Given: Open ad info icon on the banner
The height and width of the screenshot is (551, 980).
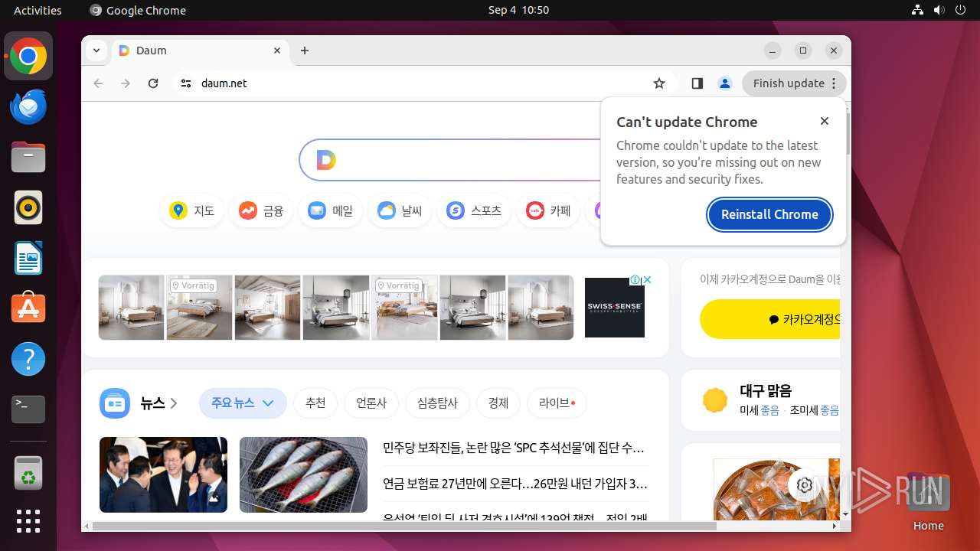Looking at the screenshot, I should (635, 280).
